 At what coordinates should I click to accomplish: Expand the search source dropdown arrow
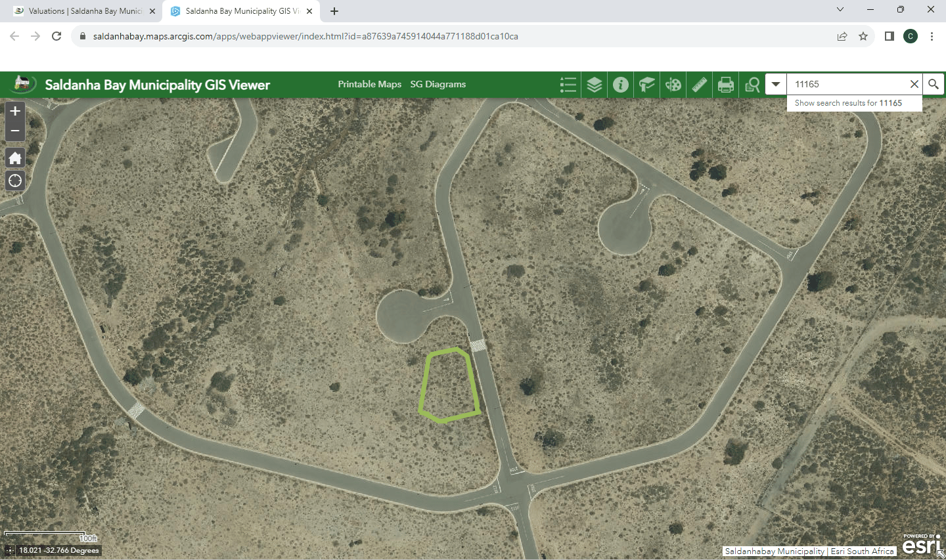776,84
